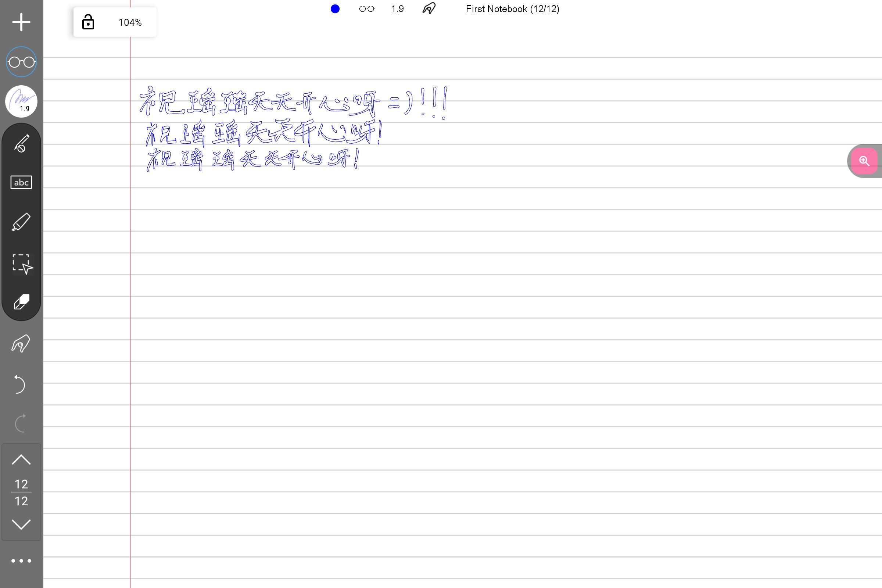This screenshot has height=588, width=882.
Task: Go to next page with down chevron
Action: point(21,524)
